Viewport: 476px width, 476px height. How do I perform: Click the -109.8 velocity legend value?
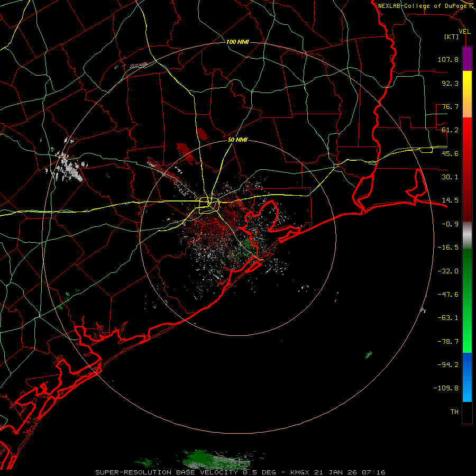[446, 388]
